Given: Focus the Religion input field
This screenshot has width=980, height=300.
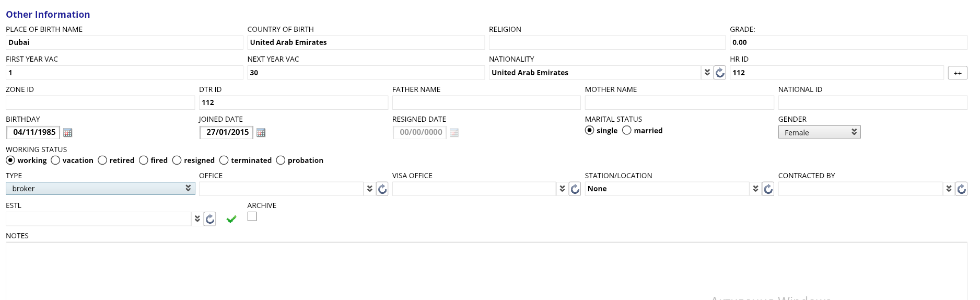Looking at the screenshot, I should click(606, 42).
